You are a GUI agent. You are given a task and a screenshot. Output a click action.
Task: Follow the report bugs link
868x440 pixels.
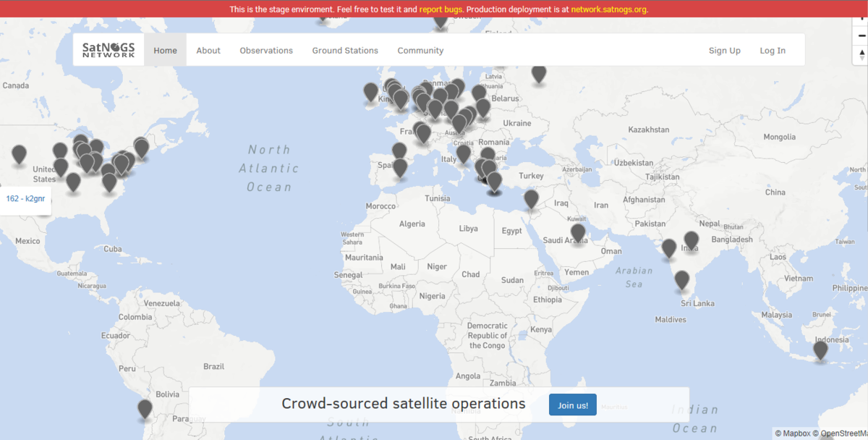pyautogui.click(x=441, y=9)
